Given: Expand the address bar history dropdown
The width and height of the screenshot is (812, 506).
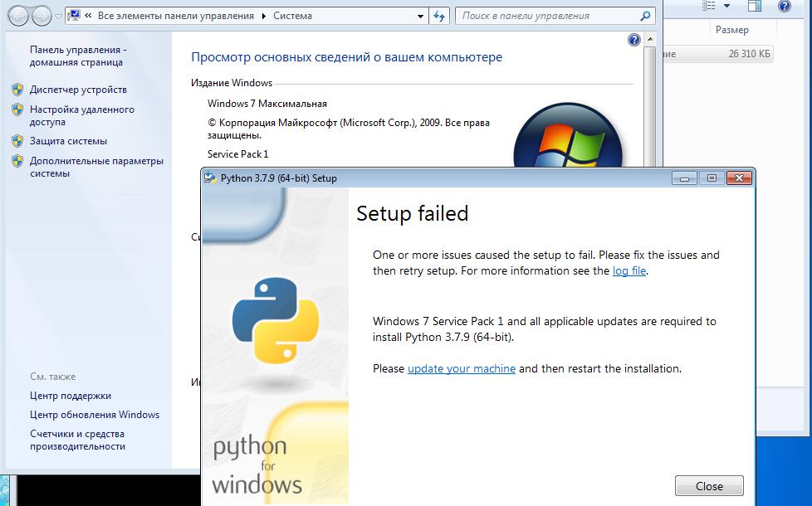Looking at the screenshot, I should [x=420, y=16].
